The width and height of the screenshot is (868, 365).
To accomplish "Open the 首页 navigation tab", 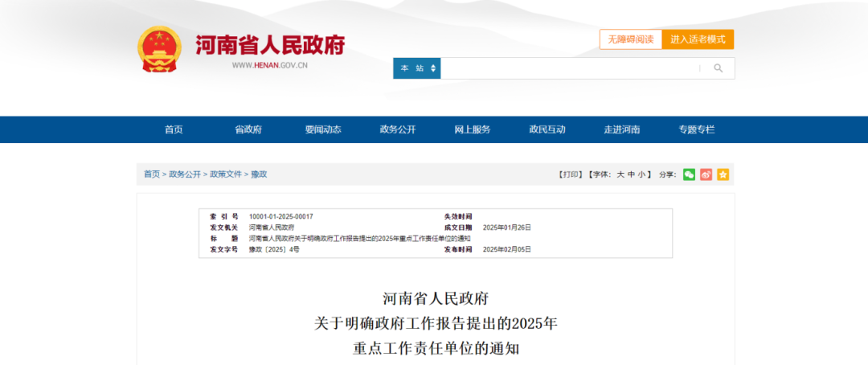I will (x=174, y=129).
